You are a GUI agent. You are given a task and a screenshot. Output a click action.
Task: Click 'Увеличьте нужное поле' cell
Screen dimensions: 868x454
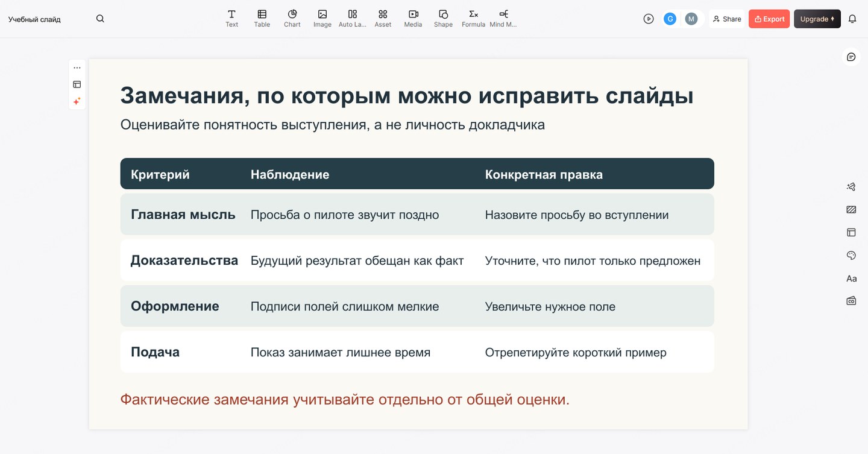tap(550, 306)
